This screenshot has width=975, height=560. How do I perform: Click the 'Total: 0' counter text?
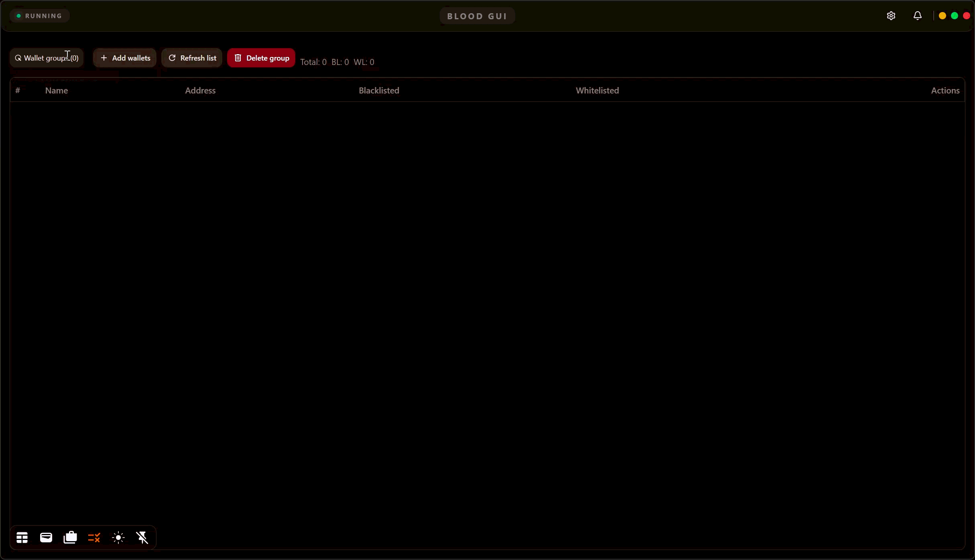pos(313,62)
